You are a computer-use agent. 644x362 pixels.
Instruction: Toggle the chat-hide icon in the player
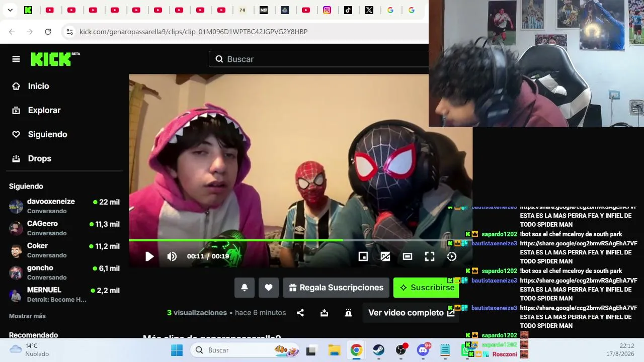[x=385, y=256]
